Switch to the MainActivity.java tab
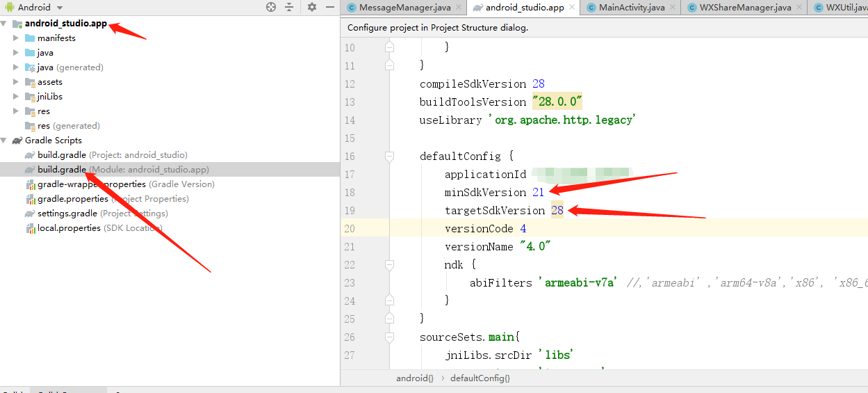Viewport: 868px width, 393px height. click(632, 8)
